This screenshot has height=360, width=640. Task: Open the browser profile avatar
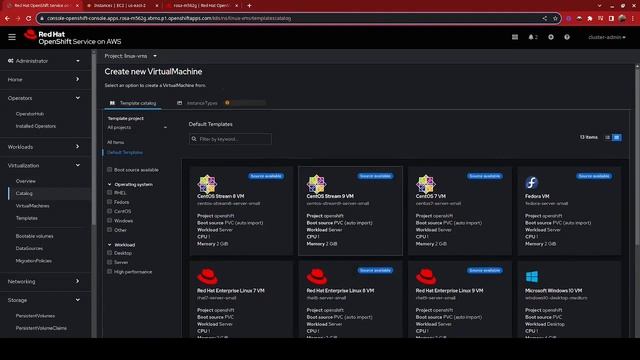point(622,18)
